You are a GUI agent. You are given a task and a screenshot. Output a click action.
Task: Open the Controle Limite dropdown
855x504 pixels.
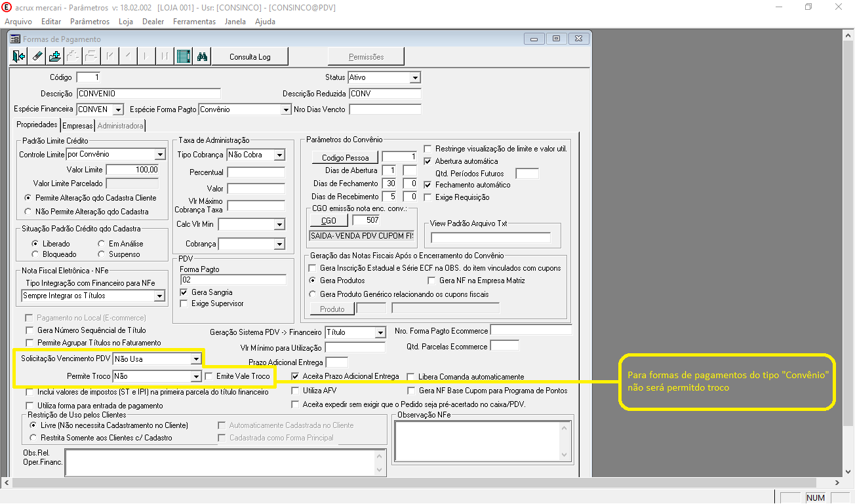(x=159, y=155)
